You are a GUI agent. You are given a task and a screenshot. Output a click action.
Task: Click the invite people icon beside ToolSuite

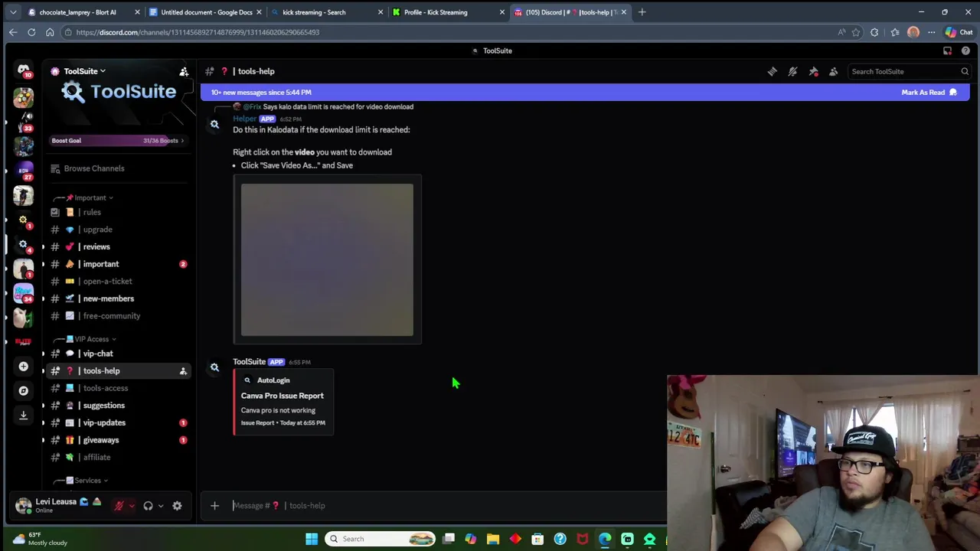pyautogui.click(x=184, y=71)
